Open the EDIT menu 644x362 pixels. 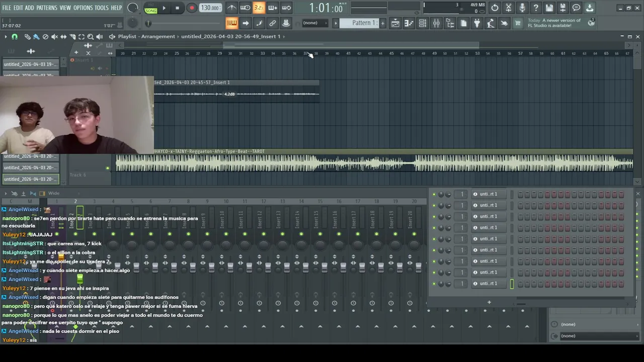pos(18,8)
